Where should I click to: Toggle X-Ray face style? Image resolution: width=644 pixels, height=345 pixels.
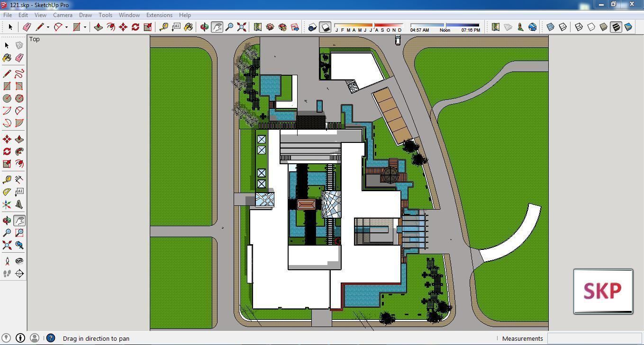point(551,27)
